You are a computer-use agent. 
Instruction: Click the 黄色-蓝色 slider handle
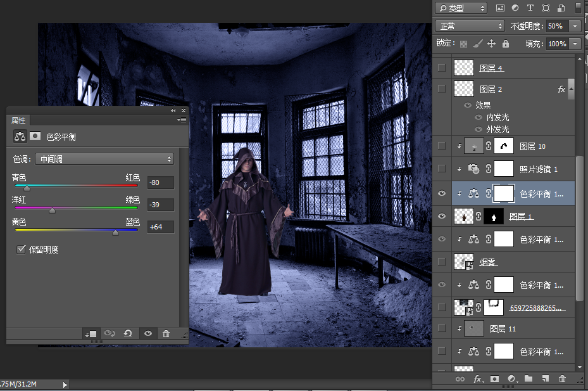[x=115, y=233]
